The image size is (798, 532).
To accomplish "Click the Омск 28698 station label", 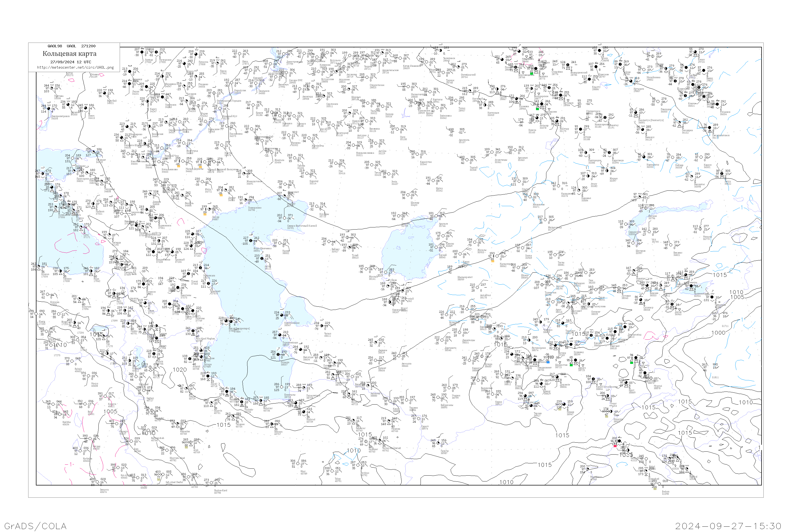I will 605,59.
